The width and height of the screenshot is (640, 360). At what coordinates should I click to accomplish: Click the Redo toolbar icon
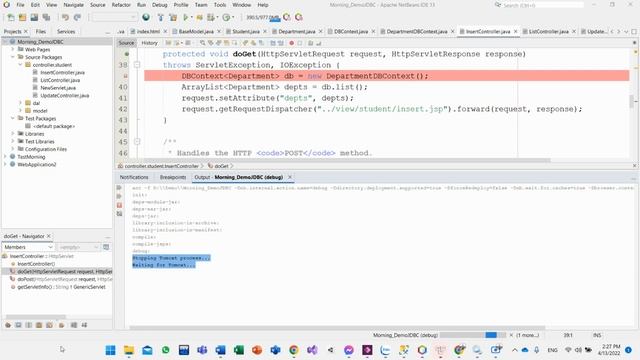coord(77,18)
